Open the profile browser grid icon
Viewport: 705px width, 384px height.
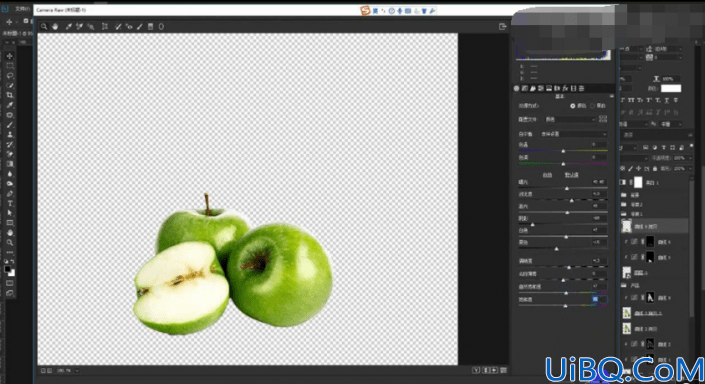603,119
